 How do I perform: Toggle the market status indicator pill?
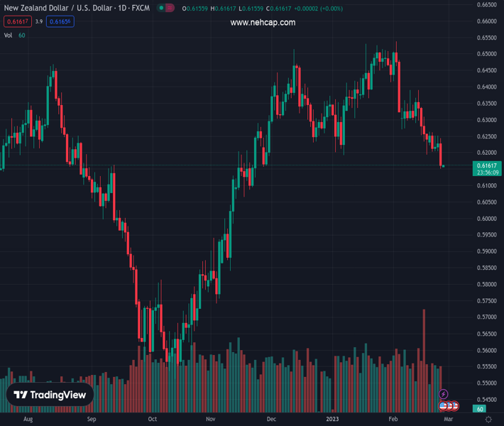point(165,9)
